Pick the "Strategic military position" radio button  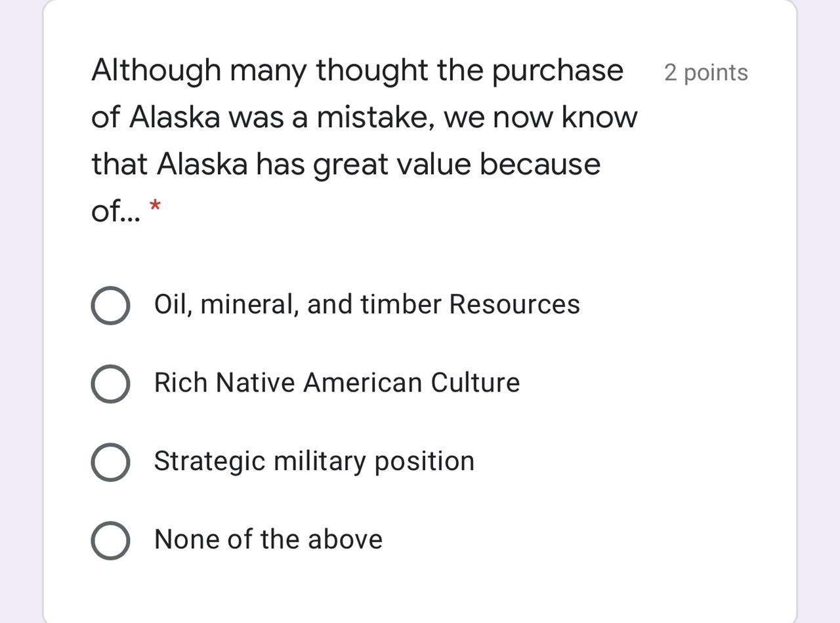click(110, 462)
